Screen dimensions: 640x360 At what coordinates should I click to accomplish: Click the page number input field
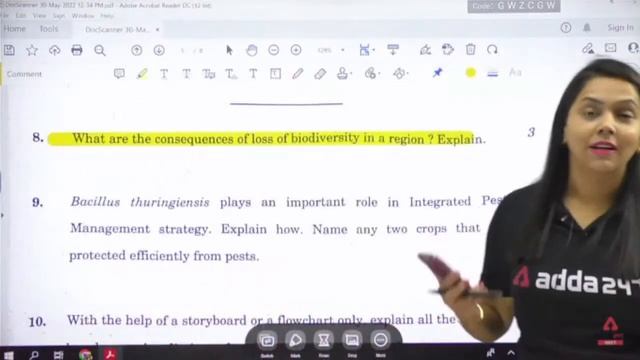click(x=182, y=51)
